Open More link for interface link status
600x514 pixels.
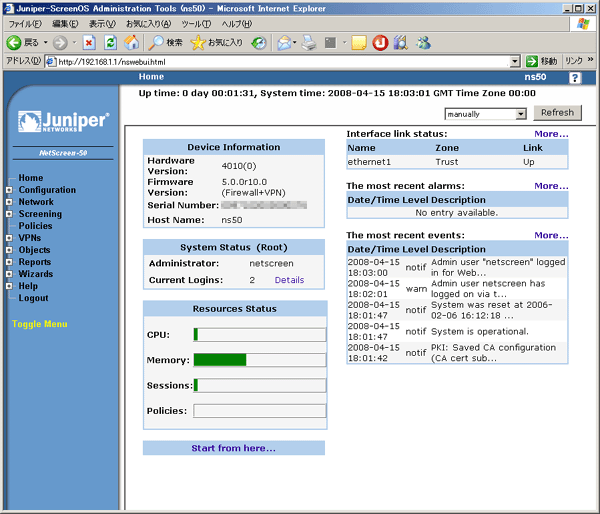(x=551, y=134)
